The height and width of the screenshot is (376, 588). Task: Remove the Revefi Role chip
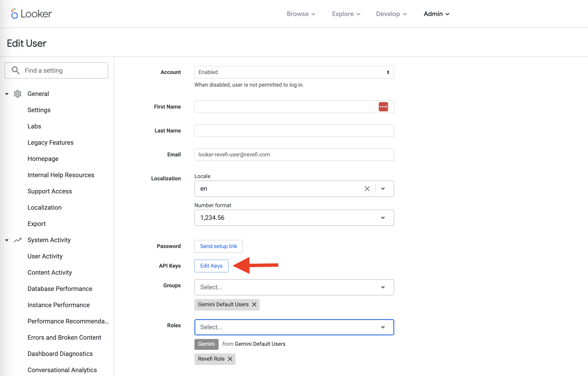[230, 359]
